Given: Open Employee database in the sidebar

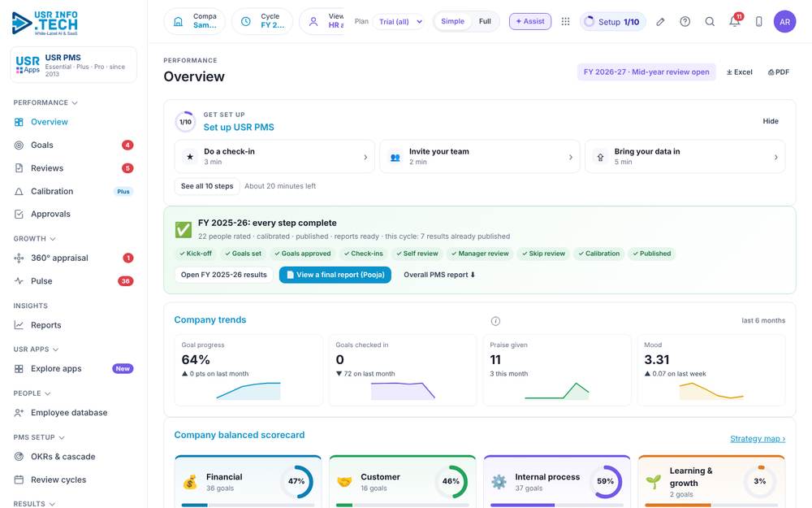Looking at the screenshot, I should (x=74, y=413).
